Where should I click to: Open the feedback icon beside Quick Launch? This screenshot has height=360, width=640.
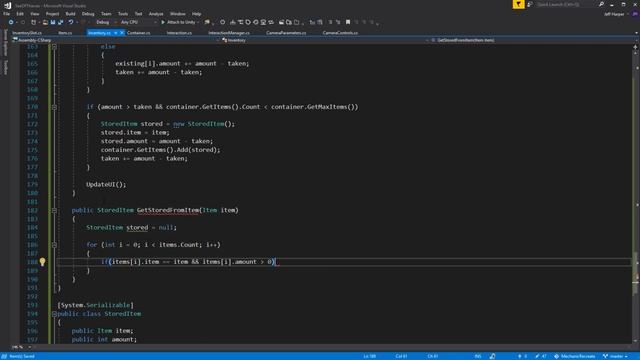(530, 4)
